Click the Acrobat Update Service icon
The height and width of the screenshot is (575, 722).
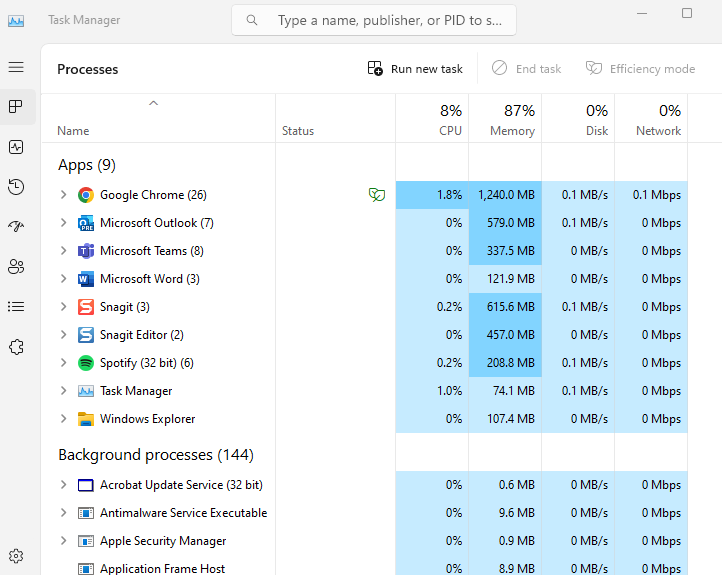(x=86, y=485)
